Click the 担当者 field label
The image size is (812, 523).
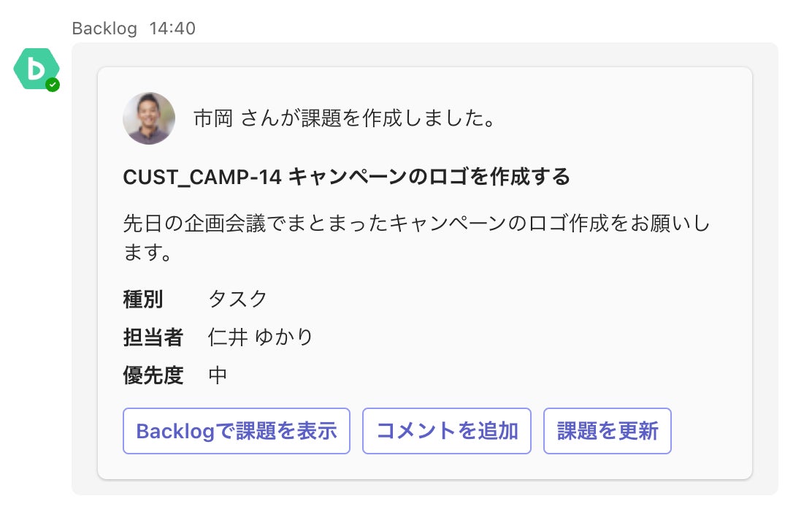(x=153, y=337)
